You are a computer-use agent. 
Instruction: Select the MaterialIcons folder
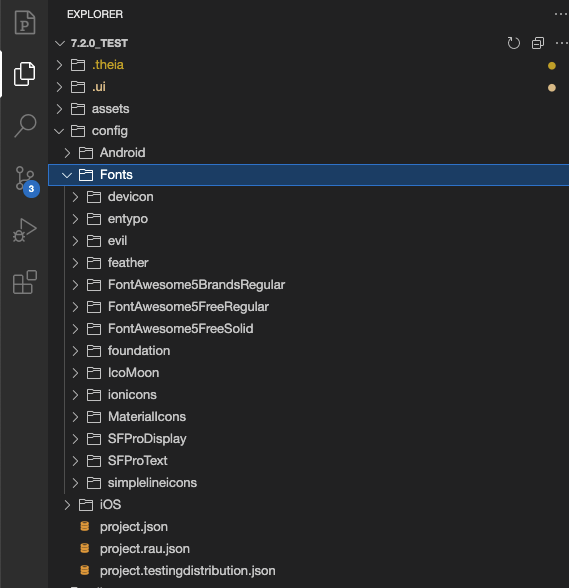click(x=147, y=417)
